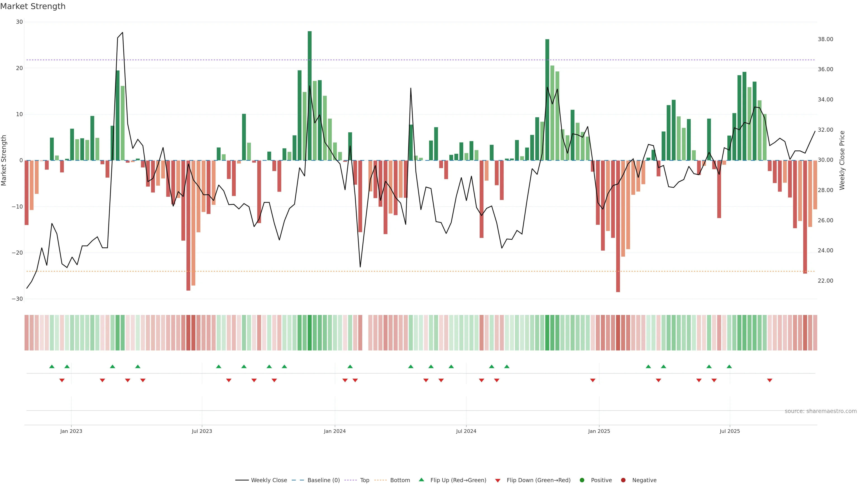
Task: Click the leftmost green Flip Up triangle marker
Action: coord(52,366)
